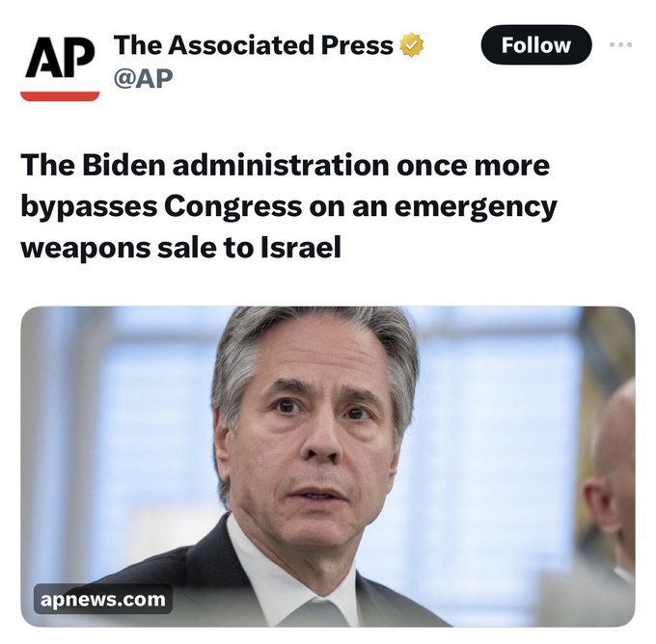Click the gold verified checkmark badge

[x=412, y=44]
